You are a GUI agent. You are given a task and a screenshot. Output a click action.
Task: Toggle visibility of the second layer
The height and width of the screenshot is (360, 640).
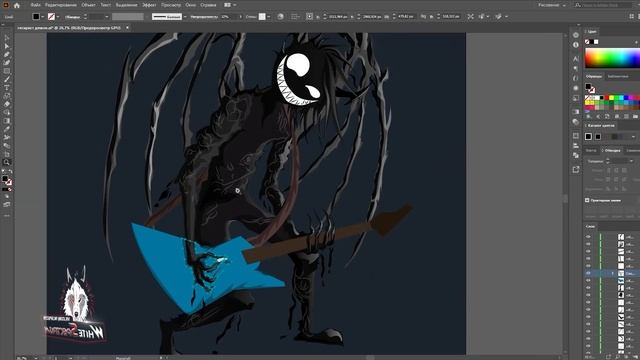[588, 244]
